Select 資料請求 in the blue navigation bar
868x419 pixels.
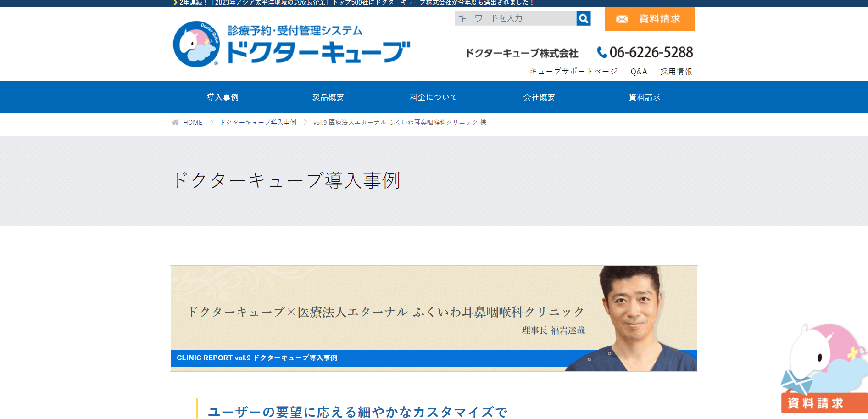[x=645, y=97]
